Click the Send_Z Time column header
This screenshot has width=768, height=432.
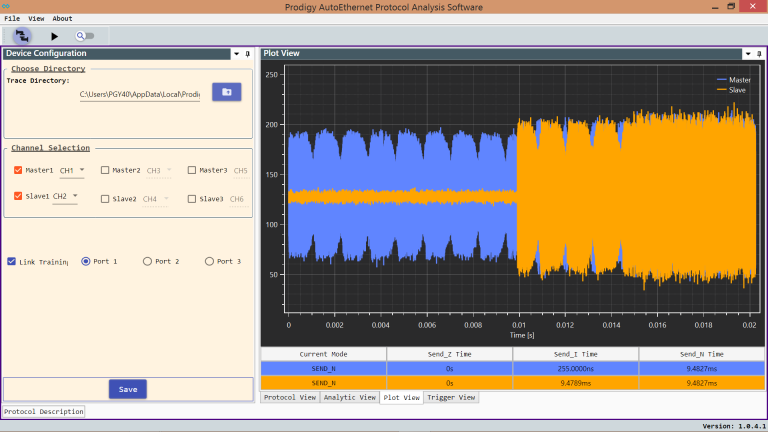[450, 354]
